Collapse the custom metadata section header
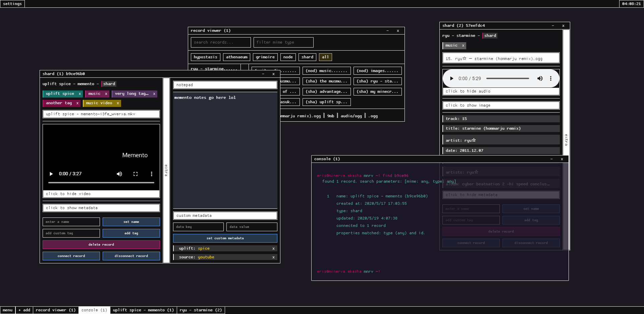This screenshot has height=314, width=644. click(225, 215)
